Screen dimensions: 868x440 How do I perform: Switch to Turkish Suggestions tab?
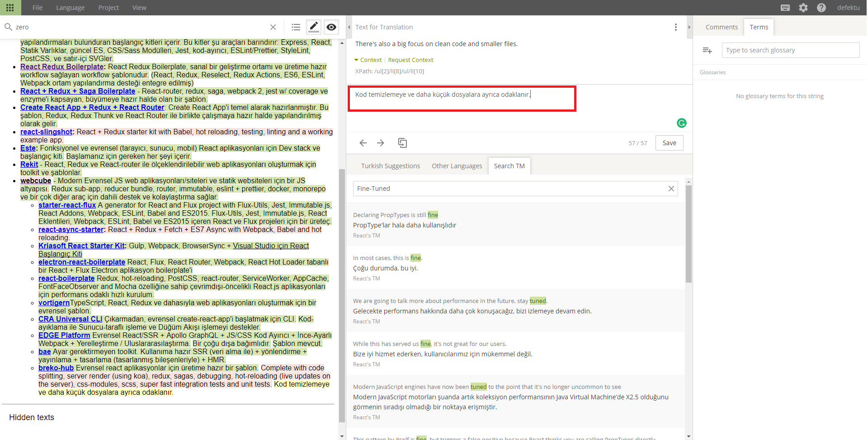391,166
